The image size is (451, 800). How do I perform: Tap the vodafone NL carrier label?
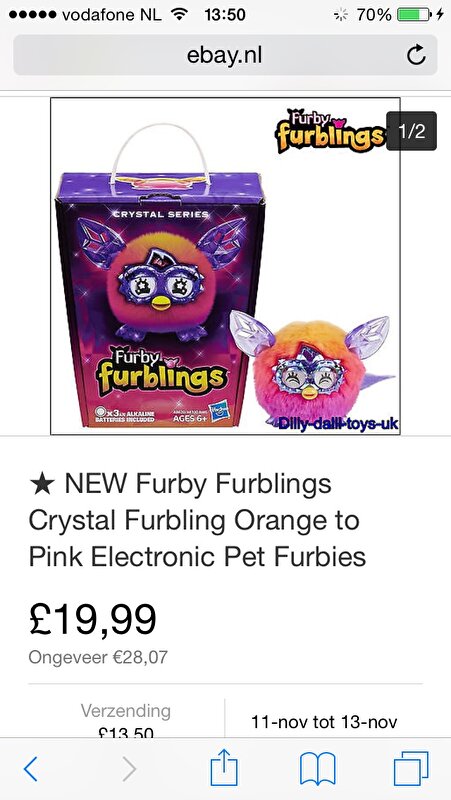(x=111, y=15)
